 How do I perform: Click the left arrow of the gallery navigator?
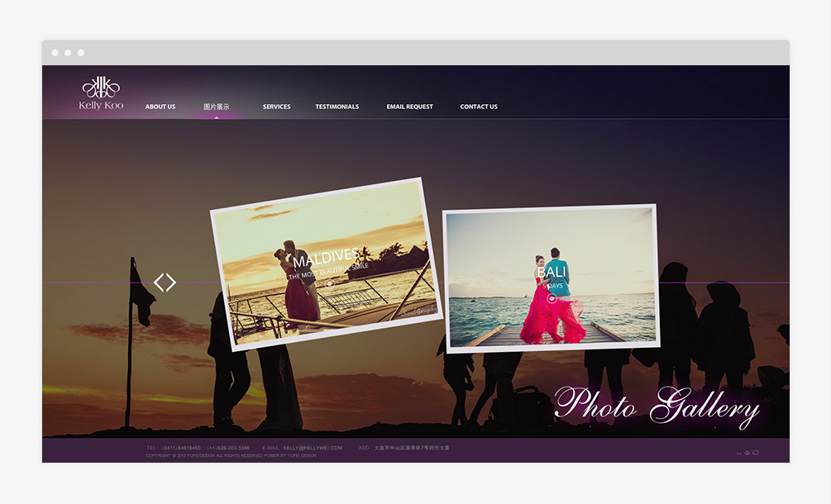tap(159, 283)
